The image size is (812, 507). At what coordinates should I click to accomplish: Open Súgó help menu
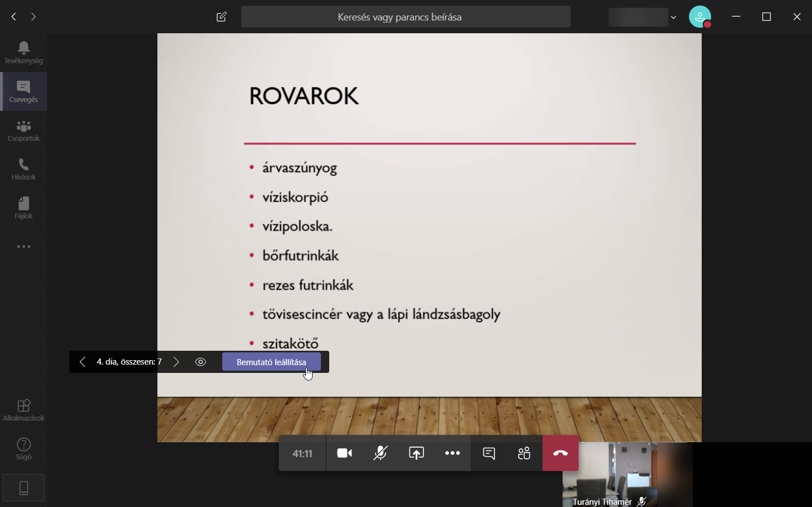(23, 449)
